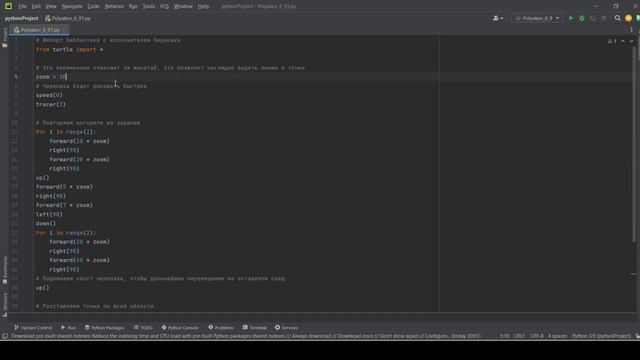
Task: Select the Polyakov_6_91.py editor tab
Action: pos(40,30)
